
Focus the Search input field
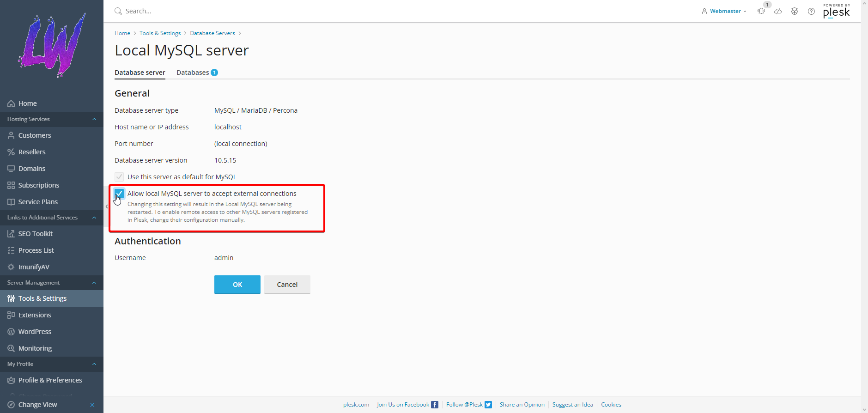pos(185,11)
